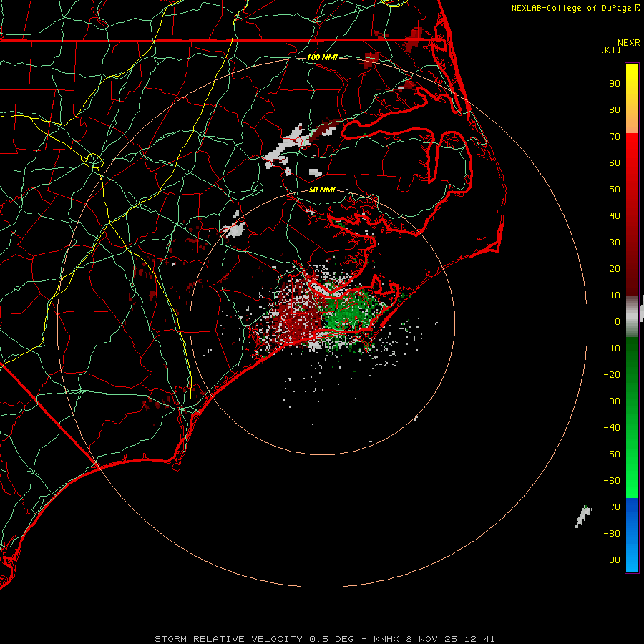Click the NEXR label above the scale
This screenshot has height=644, width=644.
pos(629,43)
